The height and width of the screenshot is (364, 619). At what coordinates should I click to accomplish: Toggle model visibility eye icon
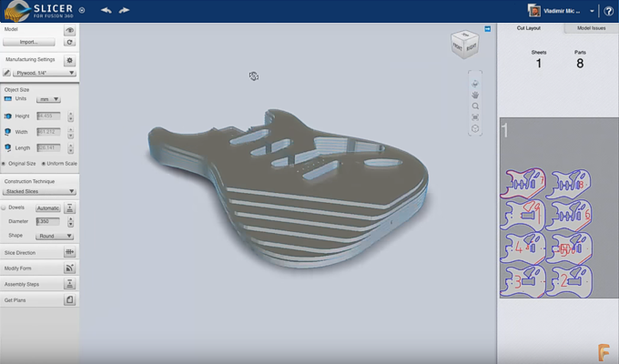coord(69,30)
